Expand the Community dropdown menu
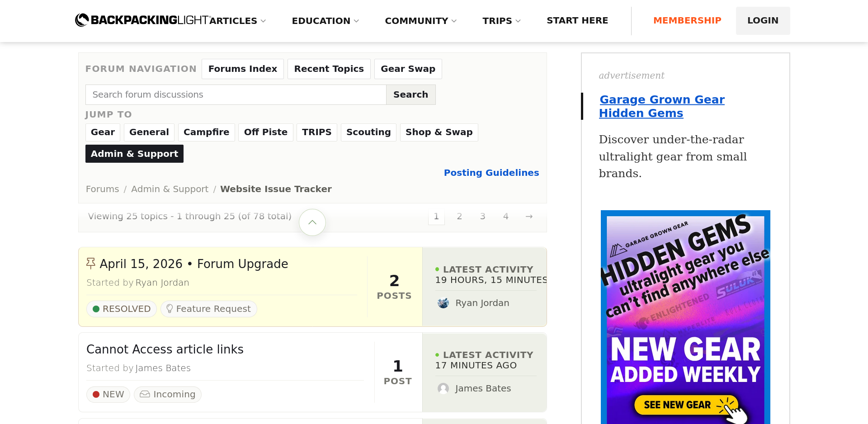 click(x=421, y=21)
